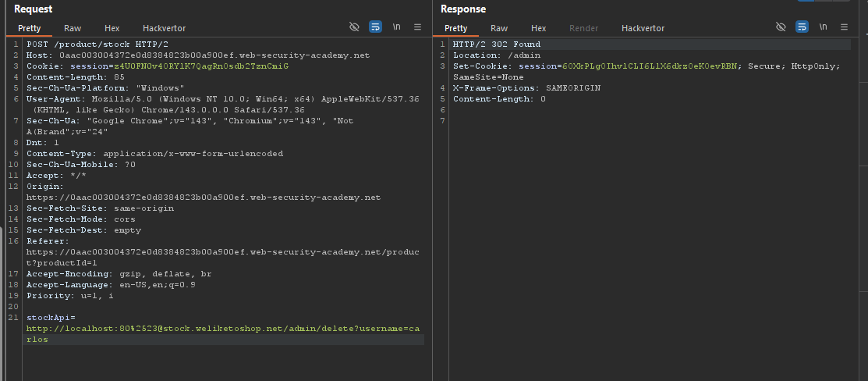Click the Location: /admin response header

(x=497, y=55)
